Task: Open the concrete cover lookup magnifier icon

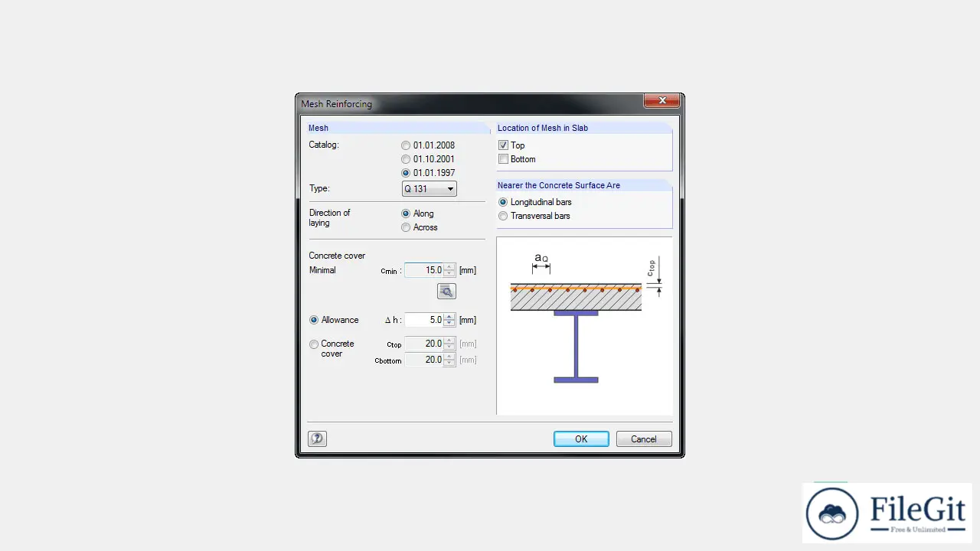Action: tap(446, 291)
